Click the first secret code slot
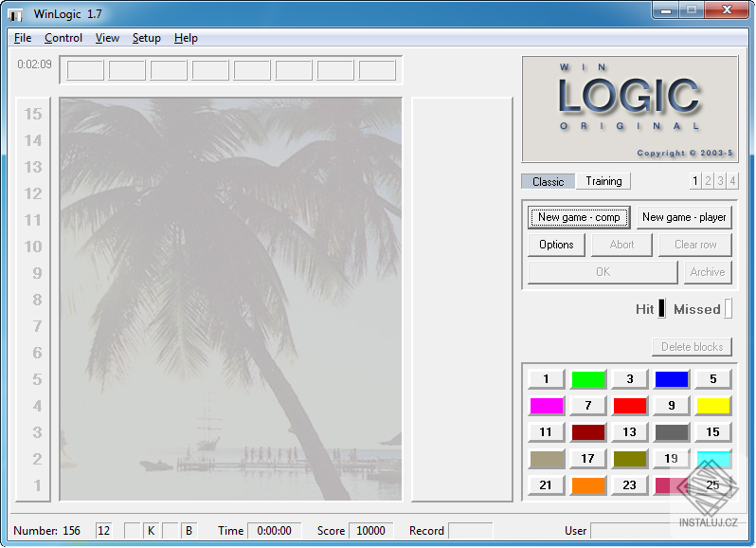This screenshot has width=756, height=548. pyautogui.click(x=85, y=70)
